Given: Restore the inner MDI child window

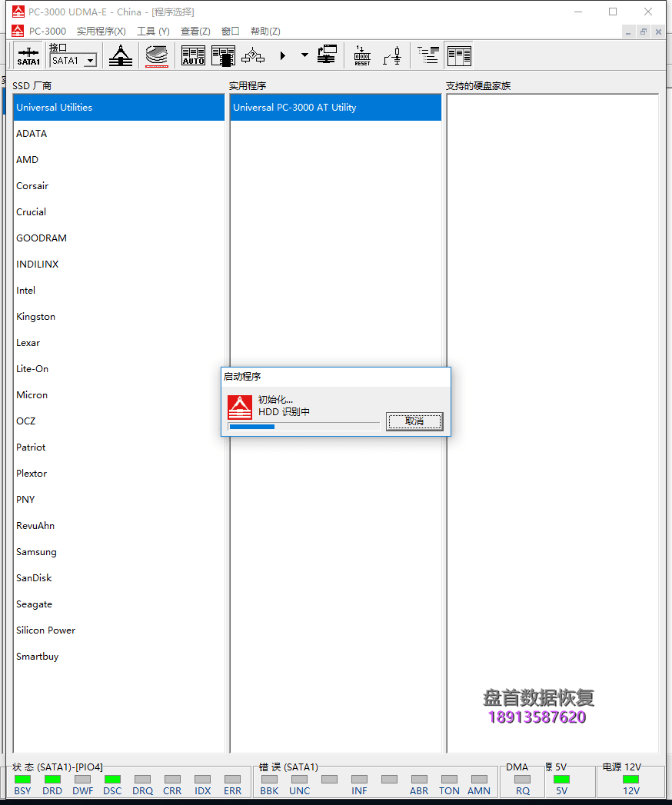Looking at the screenshot, I should 644,32.
